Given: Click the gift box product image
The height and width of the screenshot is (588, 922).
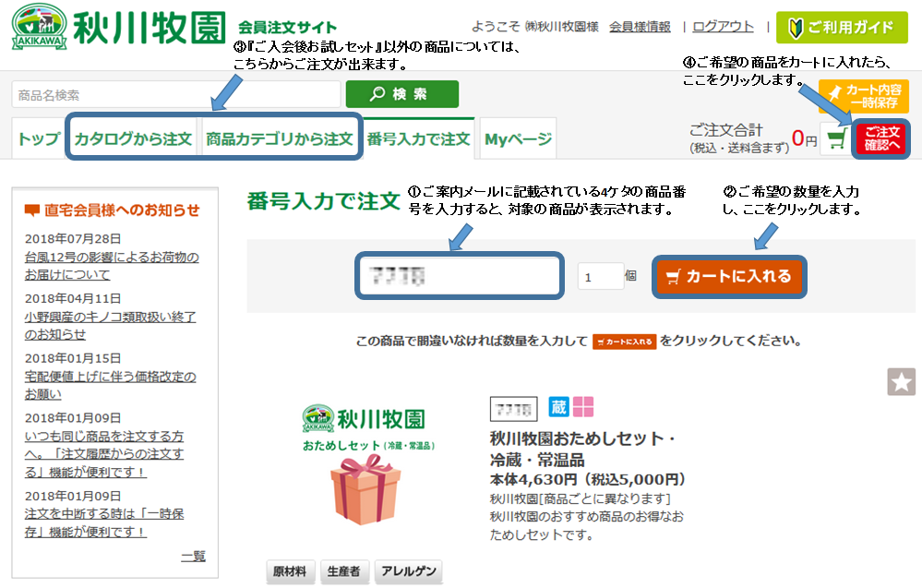Looking at the screenshot, I should pyautogui.click(x=365, y=490).
